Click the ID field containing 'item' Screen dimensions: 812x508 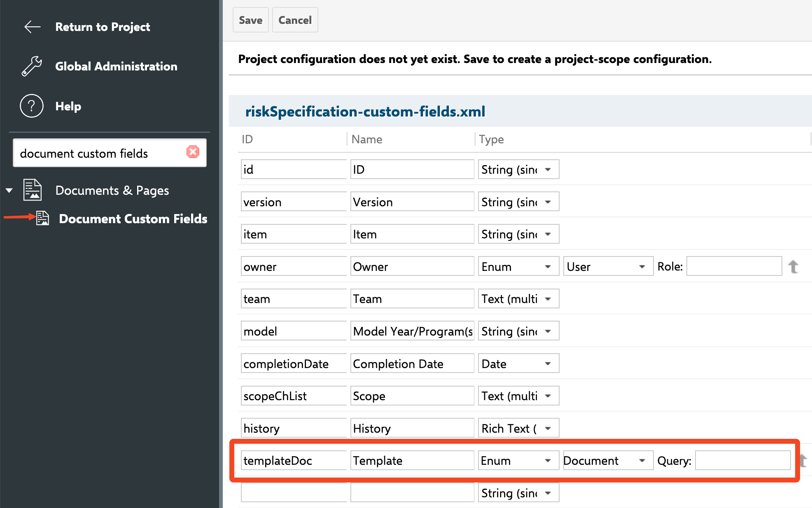point(294,234)
